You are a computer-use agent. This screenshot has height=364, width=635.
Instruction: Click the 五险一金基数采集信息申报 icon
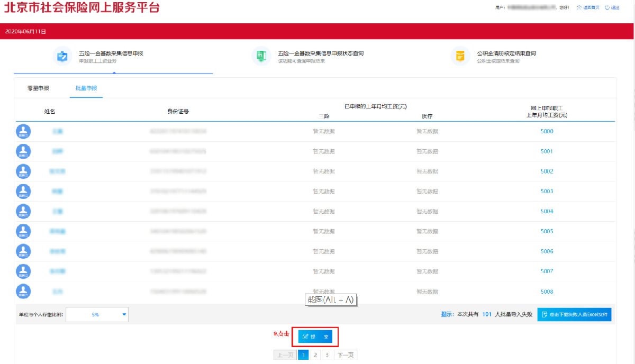click(62, 56)
